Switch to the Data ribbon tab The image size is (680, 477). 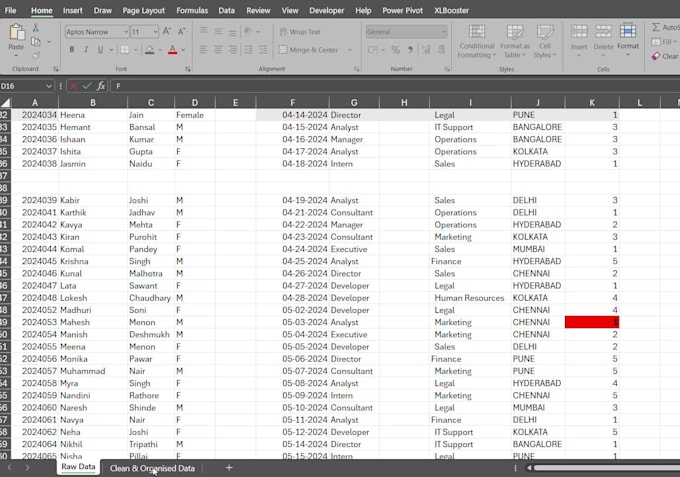226,10
